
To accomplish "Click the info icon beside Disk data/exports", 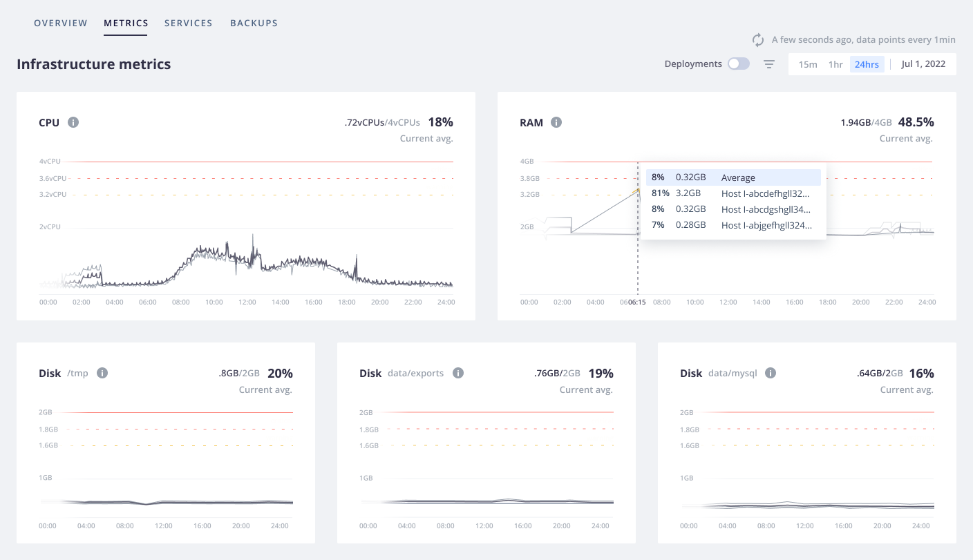I will tap(457, 373).
